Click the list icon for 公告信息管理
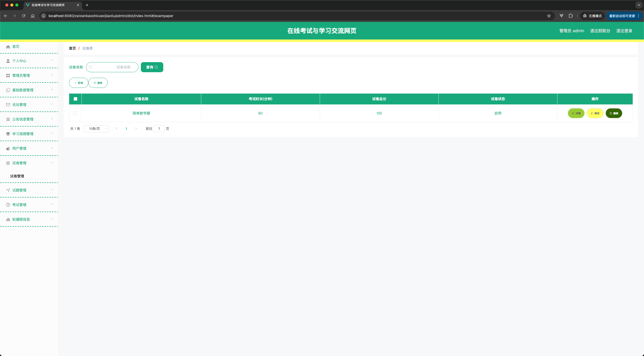The width and height of the screenshot is (644, 356). [x=8, y=119]
